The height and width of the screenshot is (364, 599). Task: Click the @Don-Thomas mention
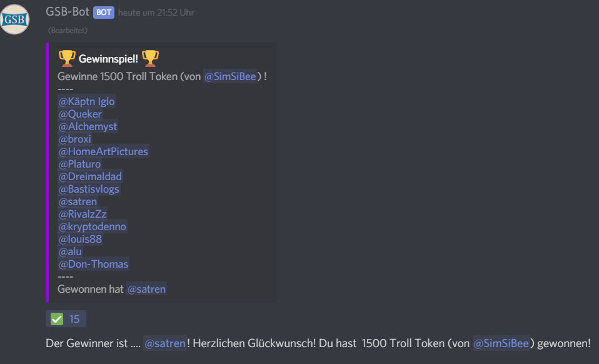pos(93,265)
